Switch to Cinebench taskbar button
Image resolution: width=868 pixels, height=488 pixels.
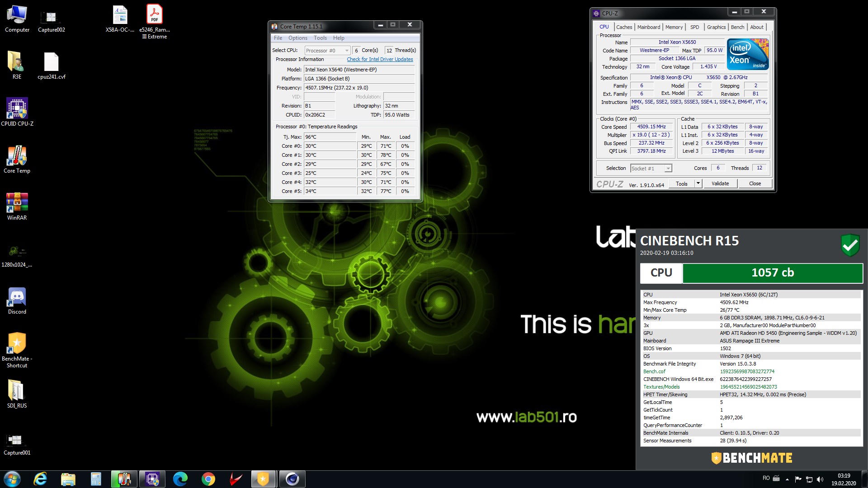(x=292, y=479)
